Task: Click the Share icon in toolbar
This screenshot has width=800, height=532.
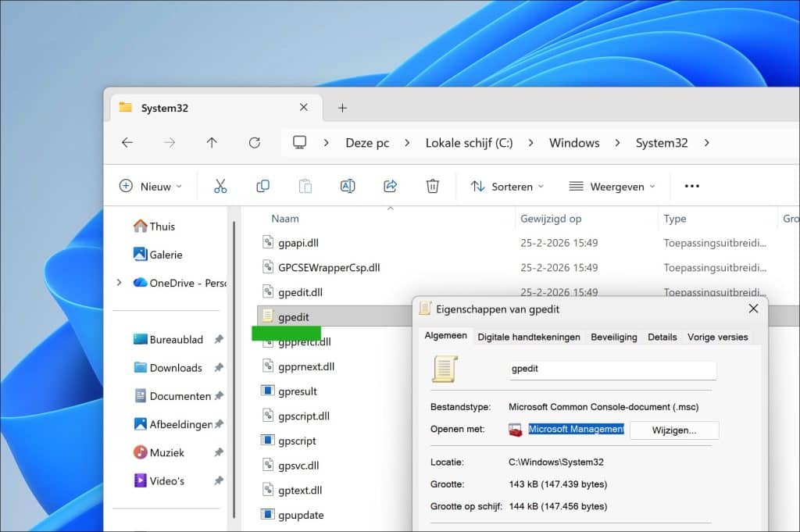Action: click(x=391, y=186)
